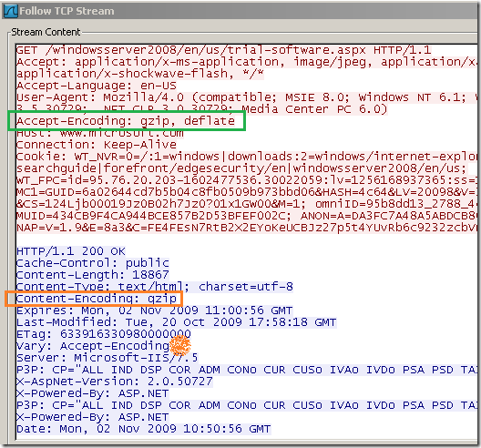This screenshot has width=481, height=448.
Task: Click the 'User-Agent: Mozilla/4.0' header line
Action: coord(247,97)
